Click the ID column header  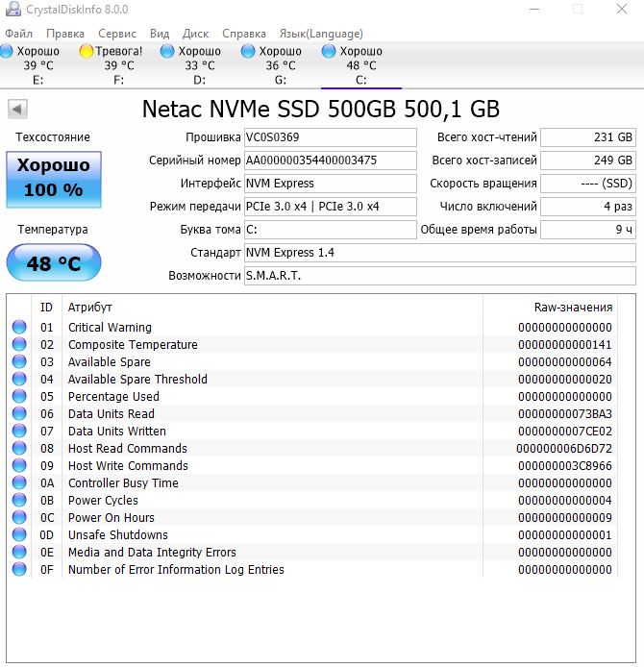coord(46,308)
